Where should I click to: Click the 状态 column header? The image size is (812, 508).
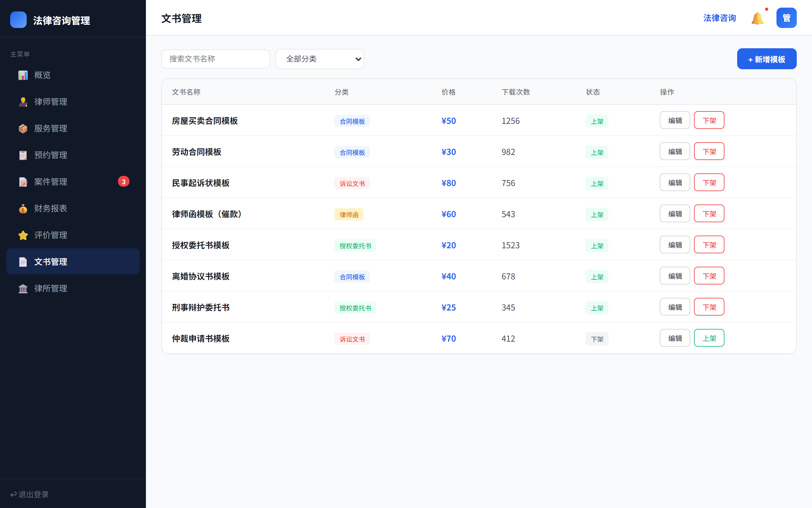click(593, 92)
